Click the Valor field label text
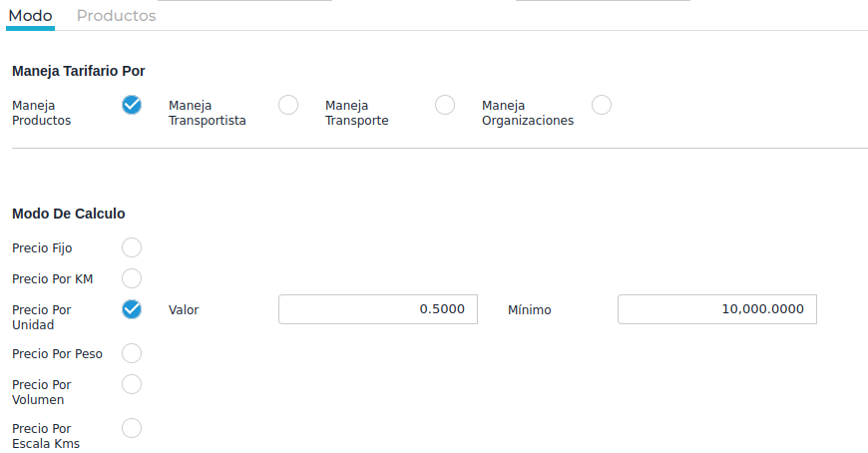Viewport: 868px width, 453px height. click(184, 310)
